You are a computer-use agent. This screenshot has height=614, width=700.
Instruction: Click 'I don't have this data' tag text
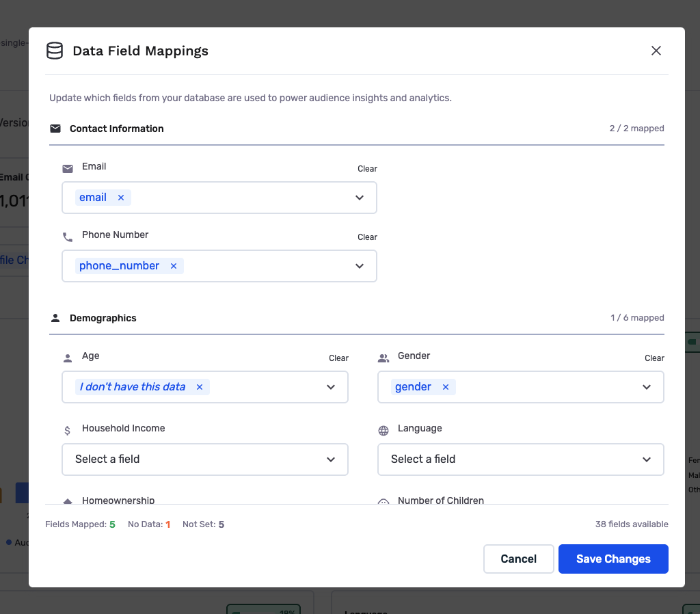click(x=133, y=387)
